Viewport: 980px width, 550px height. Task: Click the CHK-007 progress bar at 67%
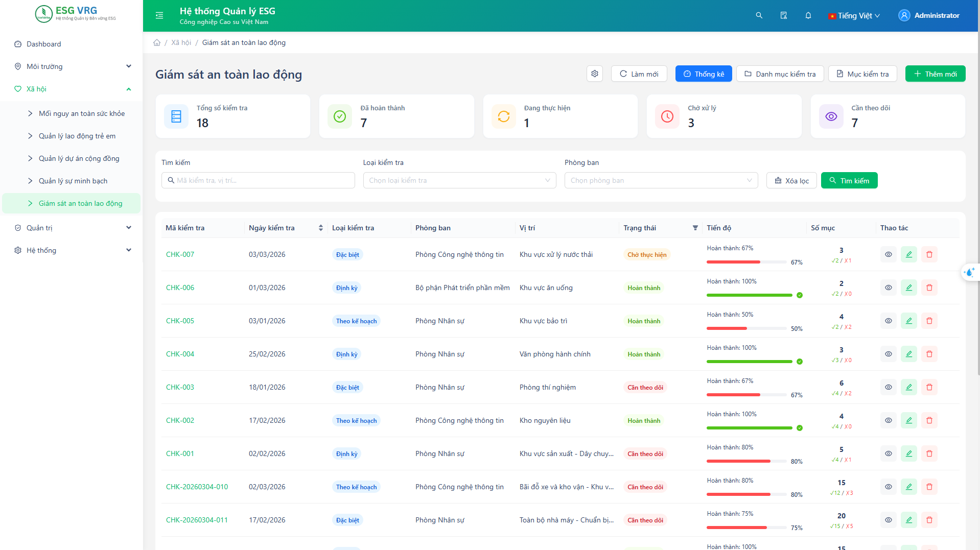pyautogui.click(x=746, y=262)
